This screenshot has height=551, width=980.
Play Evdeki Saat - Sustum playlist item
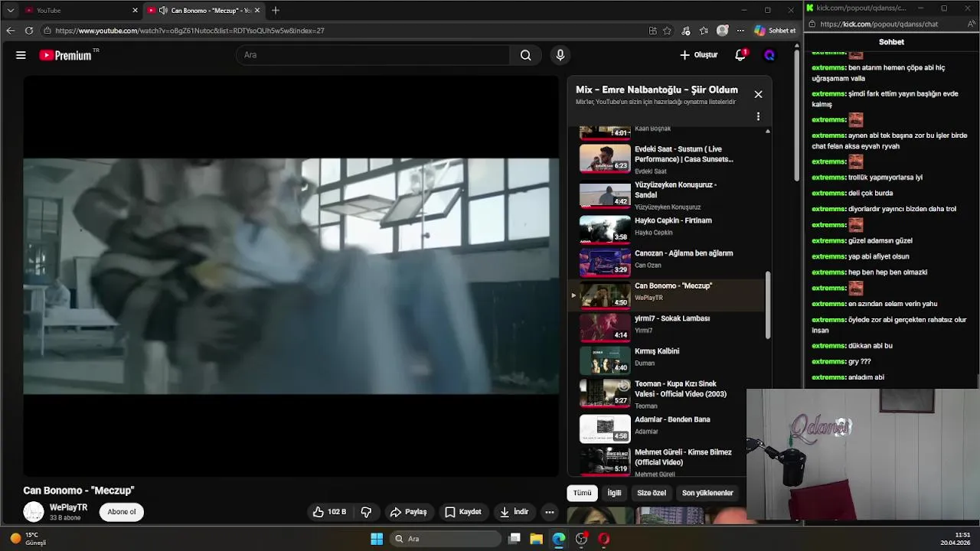[x=666, y=159]
